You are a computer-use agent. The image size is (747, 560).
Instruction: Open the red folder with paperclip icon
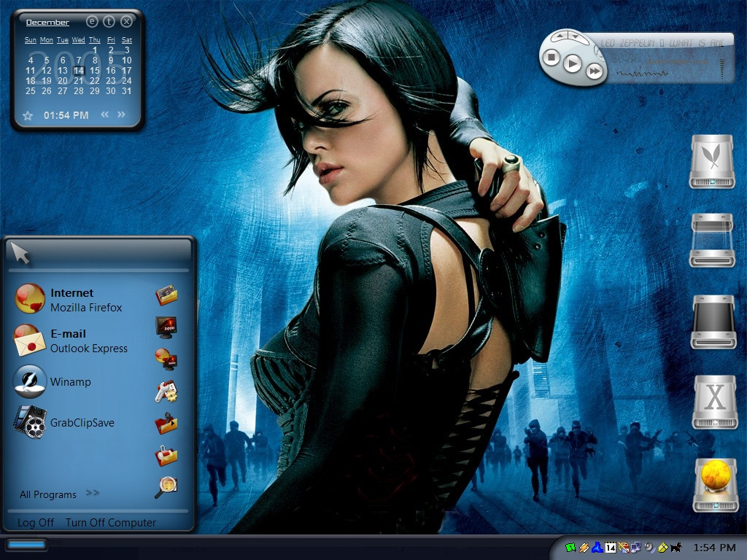point(166,456)
